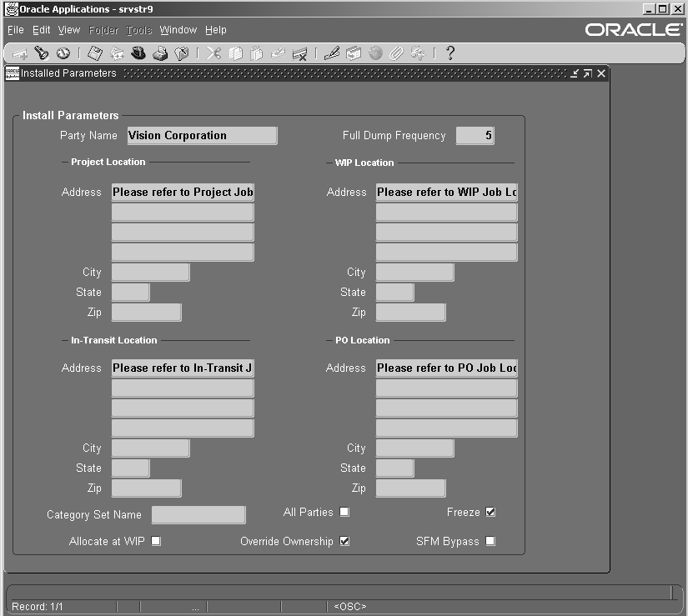688x616 pixels.
Task: Uncheck the Freeze checkbox
Action: click(x=490, y=512)
